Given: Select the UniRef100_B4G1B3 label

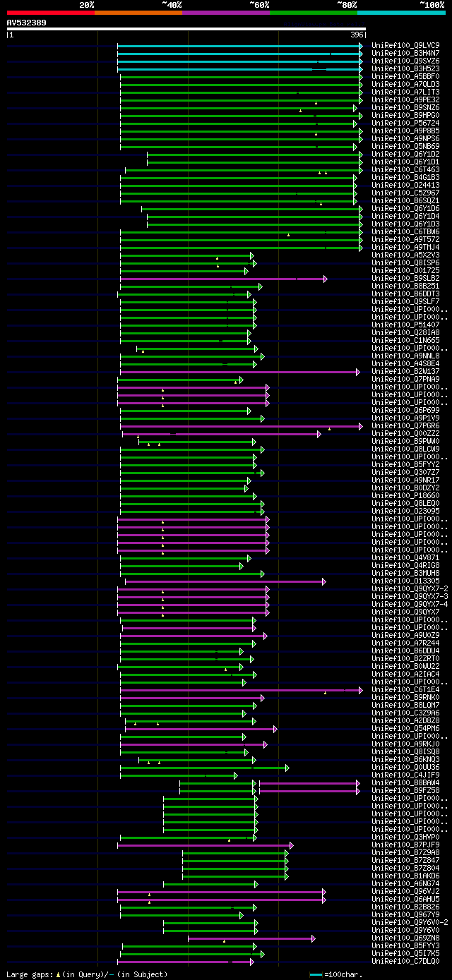Looking at the screenshot, I should (405, 177).
